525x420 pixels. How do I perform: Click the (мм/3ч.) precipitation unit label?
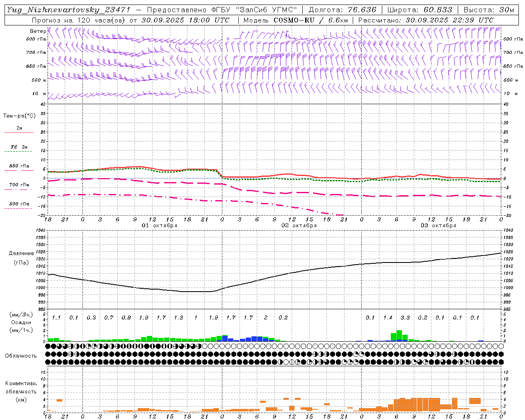click(21, 315)
